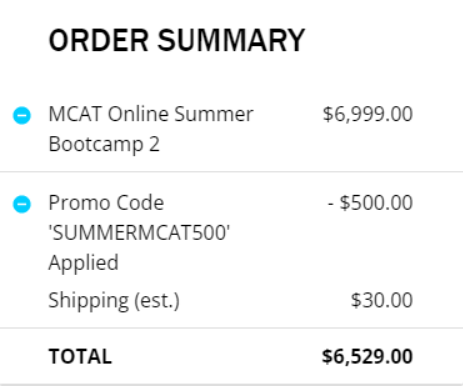Click the word Online in course name

(x=138, y=114)
